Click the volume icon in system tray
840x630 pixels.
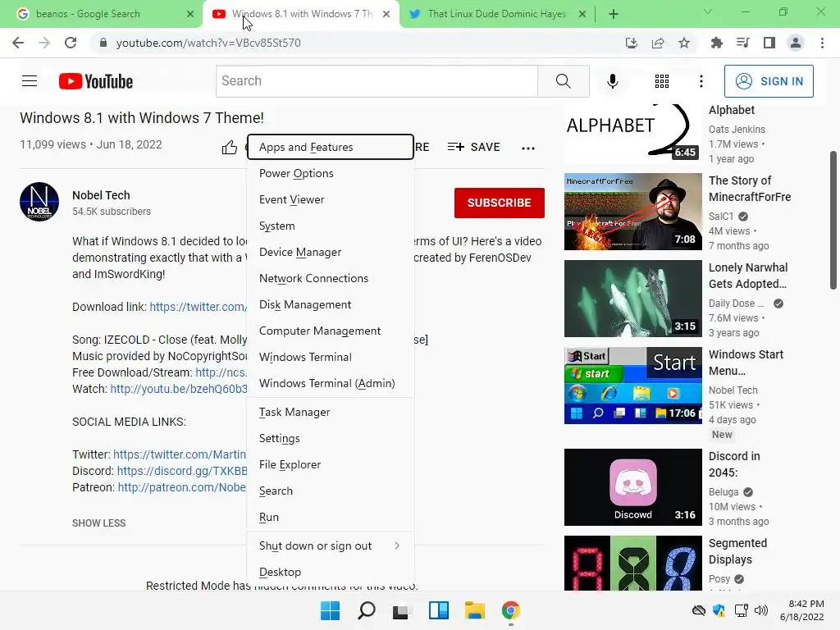760,610
